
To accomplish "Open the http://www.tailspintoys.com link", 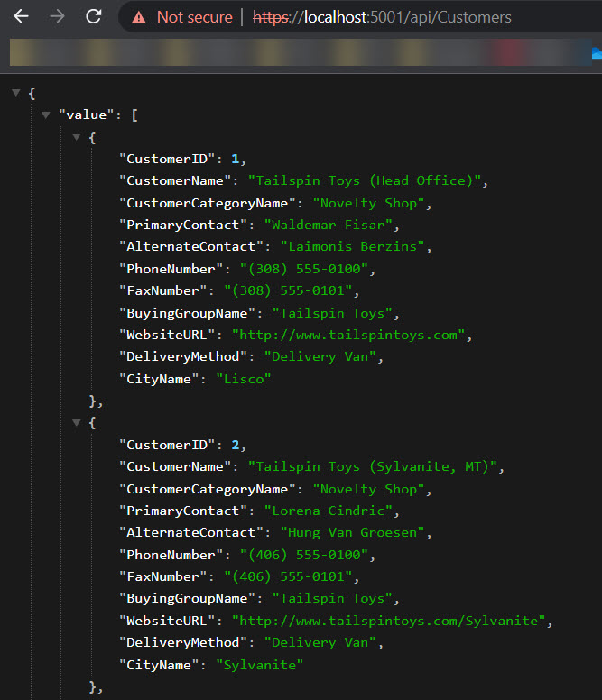I will [x=348, y=335].
